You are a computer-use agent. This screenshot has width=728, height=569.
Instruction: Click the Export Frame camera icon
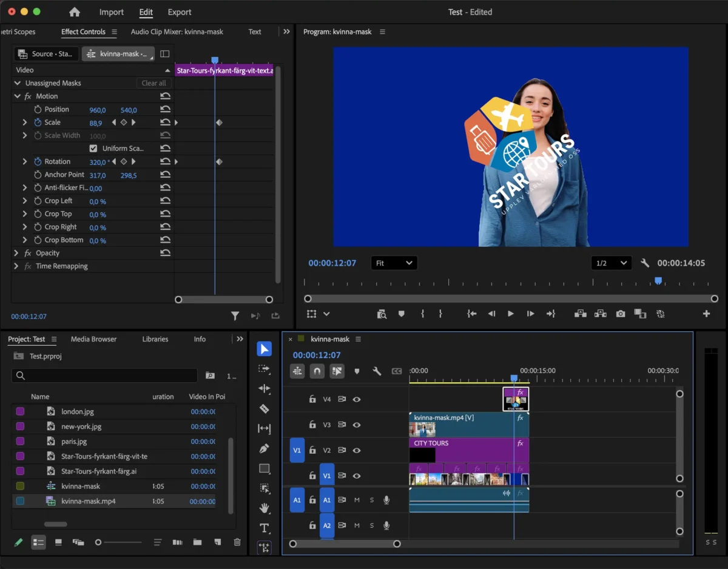(620, 314)
